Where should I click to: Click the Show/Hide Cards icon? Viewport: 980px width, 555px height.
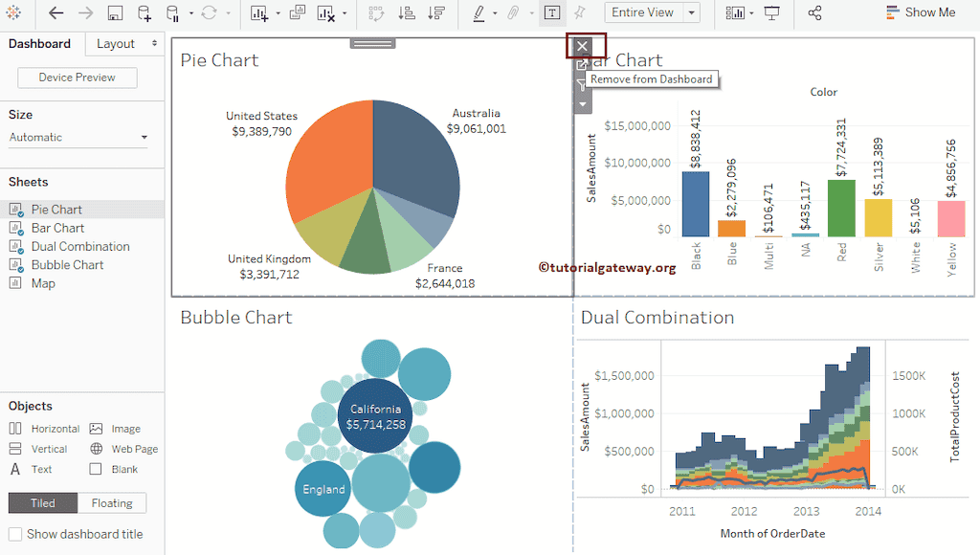(x=735, y=12)
